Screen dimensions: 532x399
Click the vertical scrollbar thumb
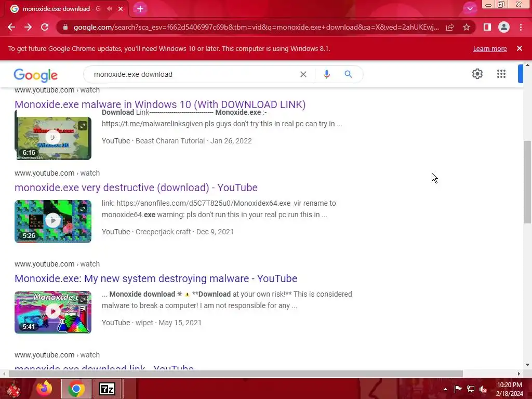(527, 182)
